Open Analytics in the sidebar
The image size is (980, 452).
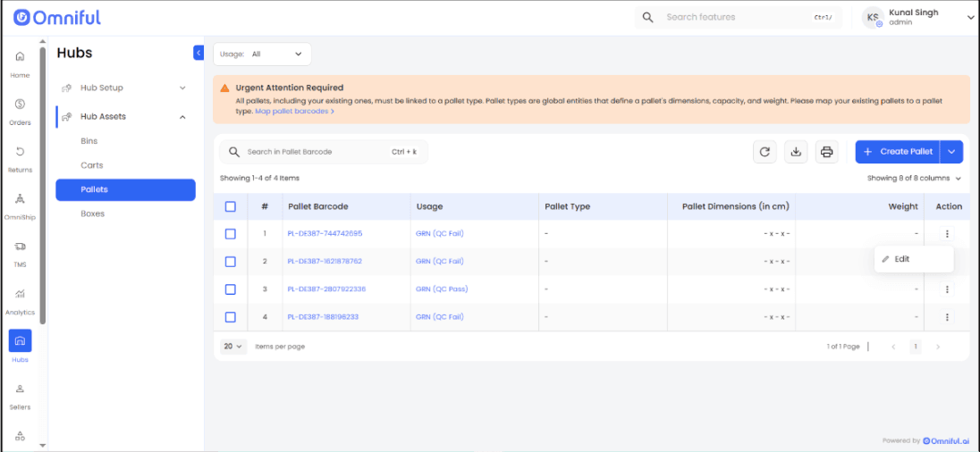point(20,300)
